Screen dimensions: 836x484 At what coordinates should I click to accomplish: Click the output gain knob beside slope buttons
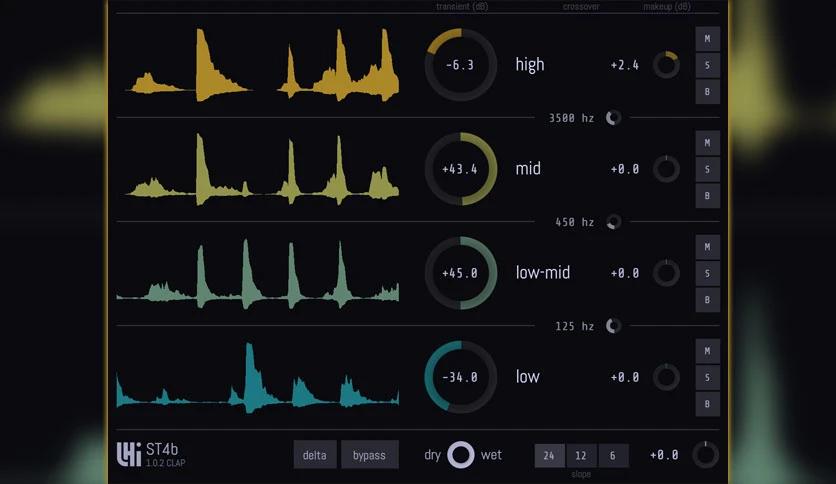(x=705, y=455)
